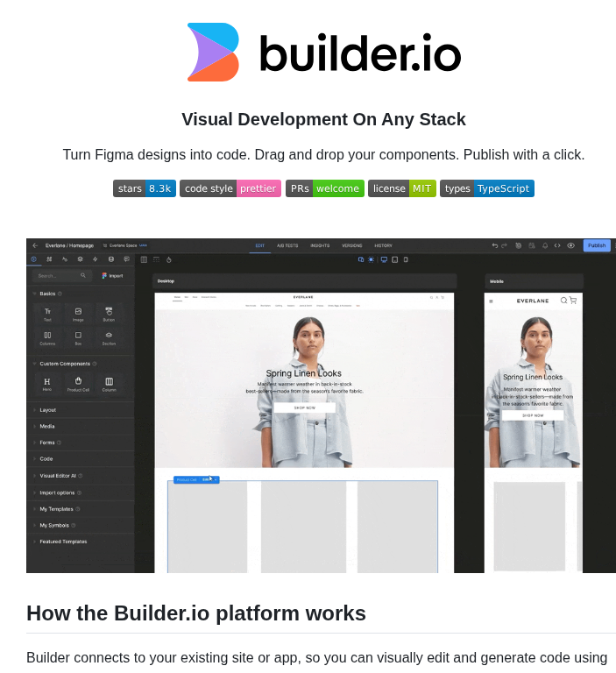This screenshot has height=673, width=616.
Task: Click the Builder.io logo image
Action: click(323, 53)
